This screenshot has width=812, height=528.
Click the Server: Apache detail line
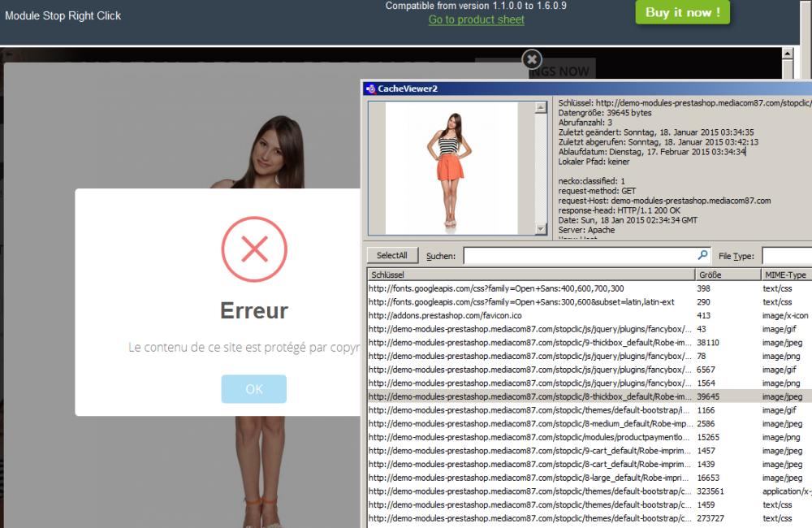tap(586, 230)
